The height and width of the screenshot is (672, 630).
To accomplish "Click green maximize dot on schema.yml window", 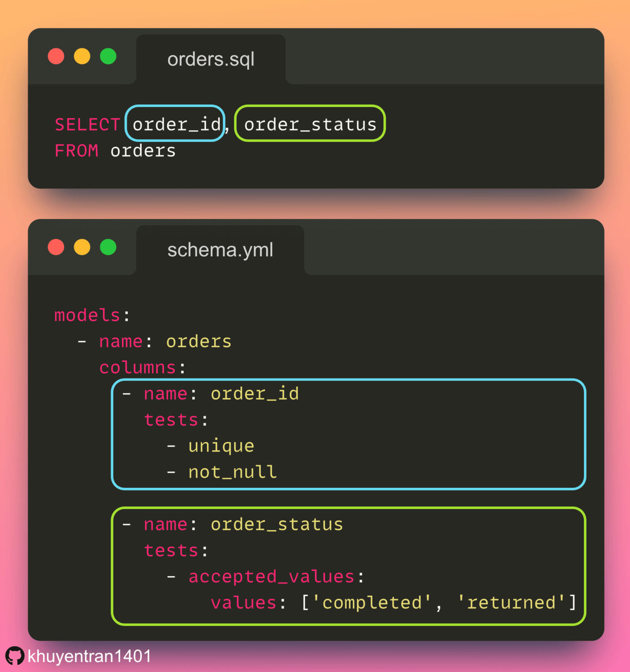I will [x=108, y=247].
